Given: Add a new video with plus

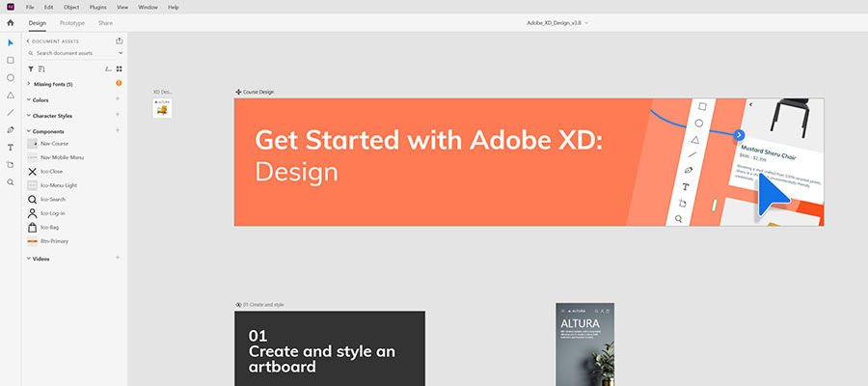Looking at the screenshot, I should pos(118,258).
